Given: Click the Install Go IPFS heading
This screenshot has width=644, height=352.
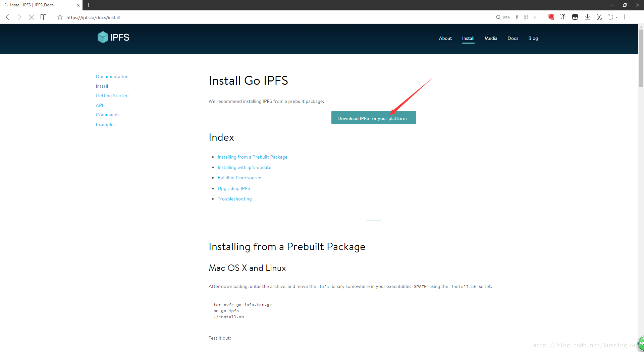Looking at the screenshot, I should pos(248,80).
